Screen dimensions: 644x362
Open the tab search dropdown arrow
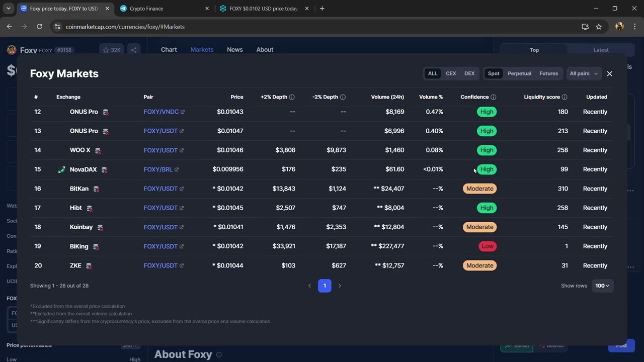[9, 9]
